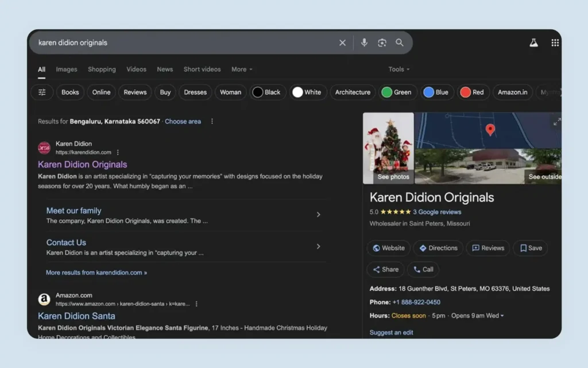
Task: Open search by image camera icon
Action: (x=382, y=42)
